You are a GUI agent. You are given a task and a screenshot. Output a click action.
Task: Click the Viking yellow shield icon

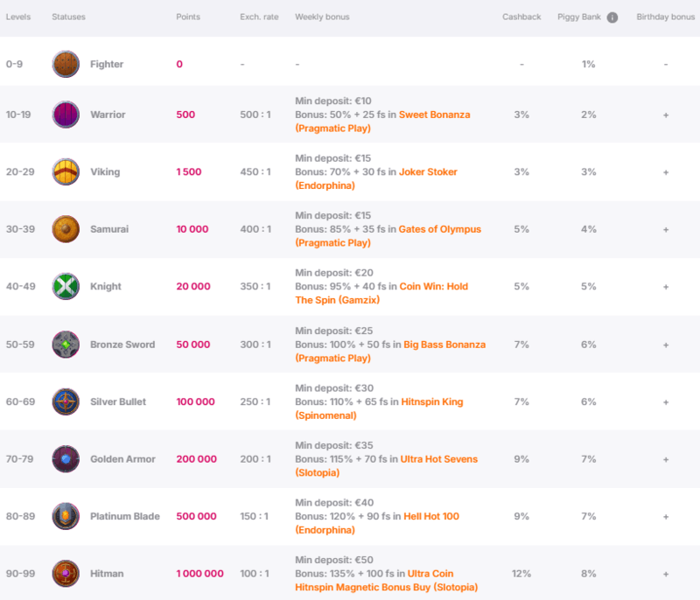(66, 171)
